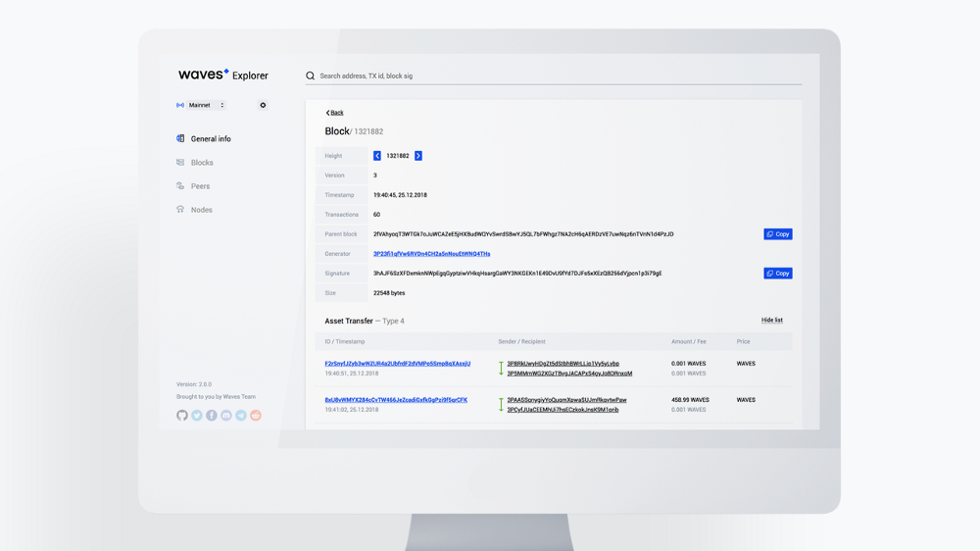Click the search magnifier icon

[311, 75]
